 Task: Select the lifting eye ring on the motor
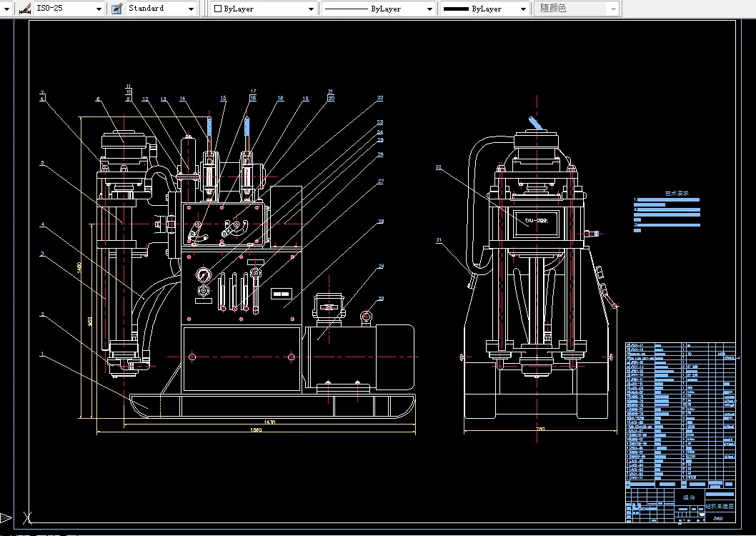click(367, 317)
